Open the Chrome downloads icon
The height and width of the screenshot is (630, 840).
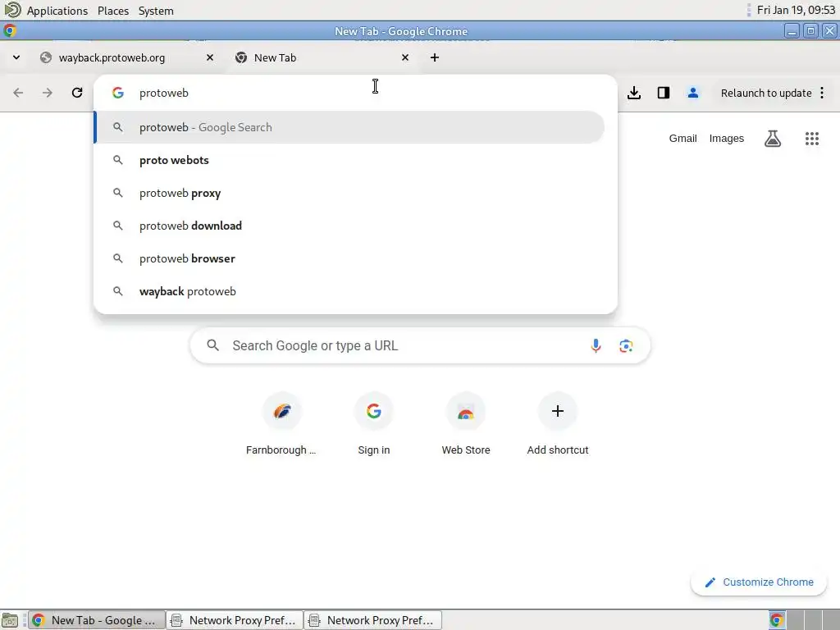[x=634, y=93]
